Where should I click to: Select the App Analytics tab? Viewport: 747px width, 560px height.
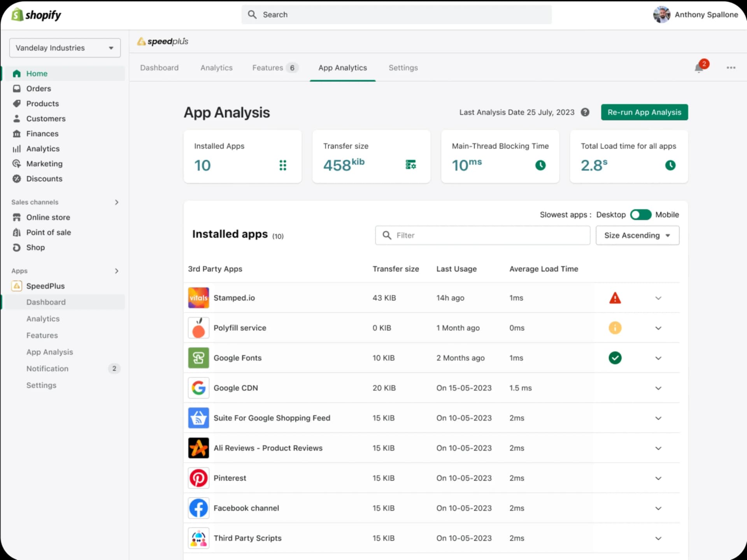coord(342,68)
